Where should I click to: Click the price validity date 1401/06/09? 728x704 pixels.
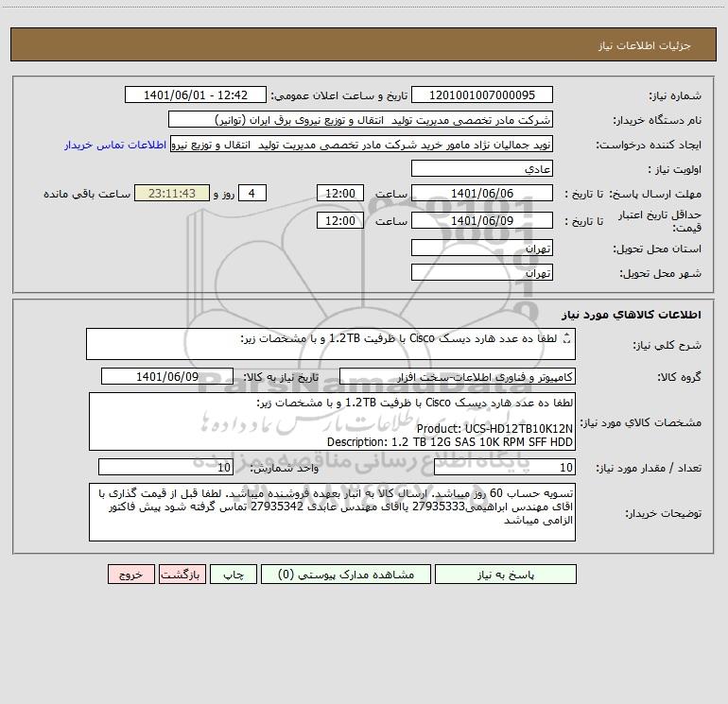pyautogui.click(x=482, y=220)
